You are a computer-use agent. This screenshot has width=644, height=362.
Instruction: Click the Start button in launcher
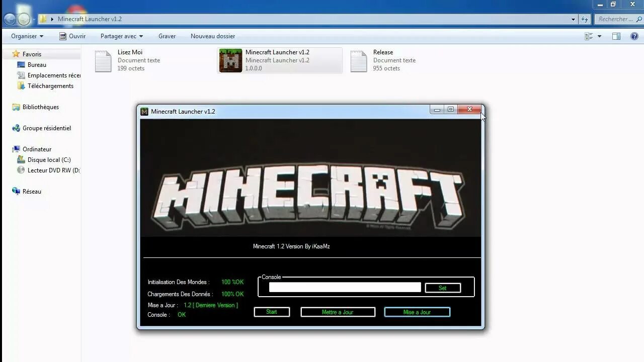(272, 312)
